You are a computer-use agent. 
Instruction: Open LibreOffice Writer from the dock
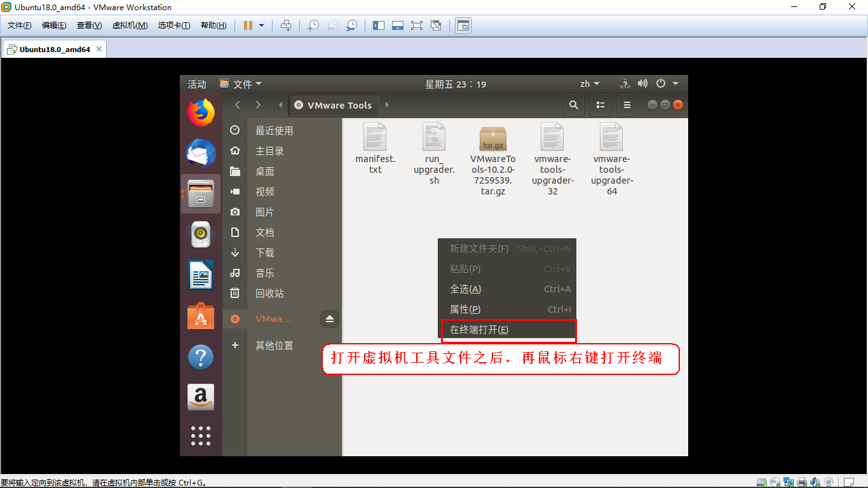[201, 275]
